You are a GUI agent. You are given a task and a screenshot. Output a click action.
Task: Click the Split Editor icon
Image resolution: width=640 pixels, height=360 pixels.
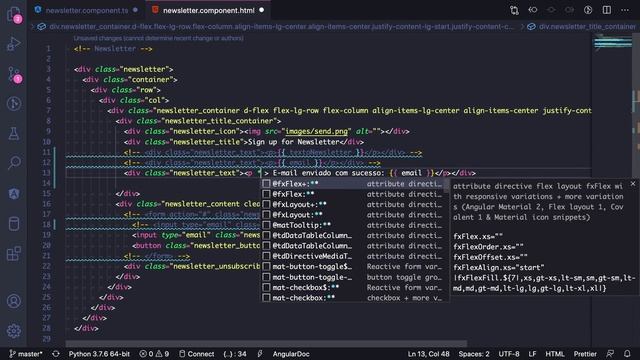click(x=607, y=10)
